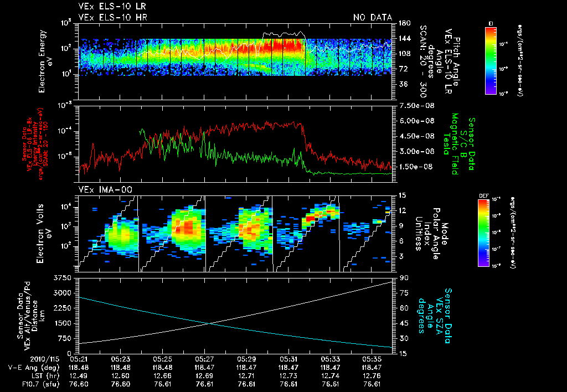Click the green 'Magnetic Field Tesla' axis label
Screen dimensions: 567x392
[x=451, y=144]
